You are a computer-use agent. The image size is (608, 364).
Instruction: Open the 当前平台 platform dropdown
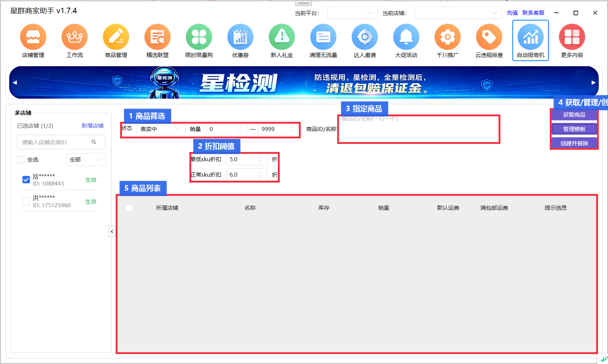(x=352, y=13)
